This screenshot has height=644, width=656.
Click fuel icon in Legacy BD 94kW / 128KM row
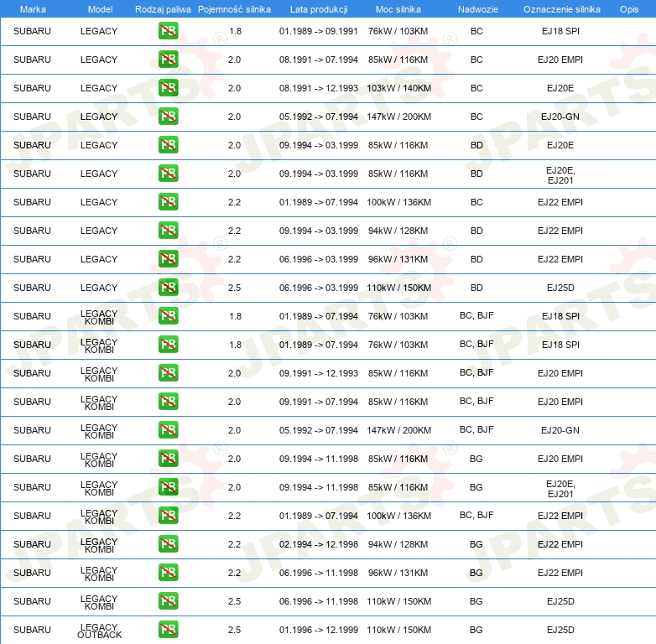168,231
